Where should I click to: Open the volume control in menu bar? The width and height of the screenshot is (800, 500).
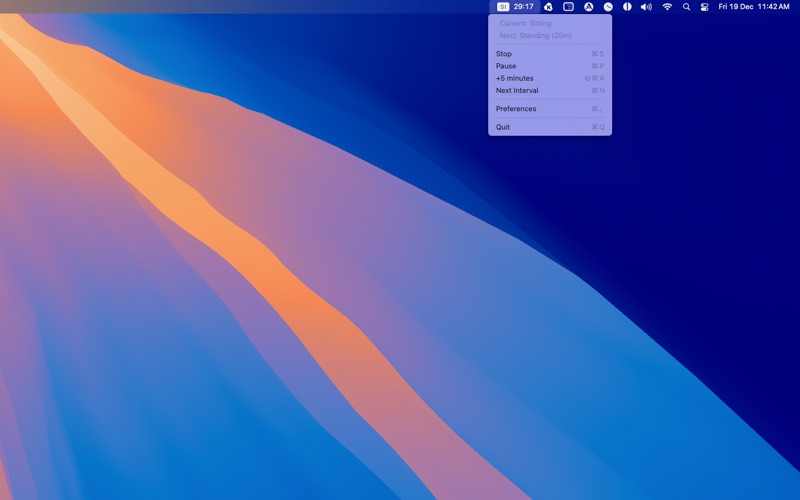tap(646, 7)
